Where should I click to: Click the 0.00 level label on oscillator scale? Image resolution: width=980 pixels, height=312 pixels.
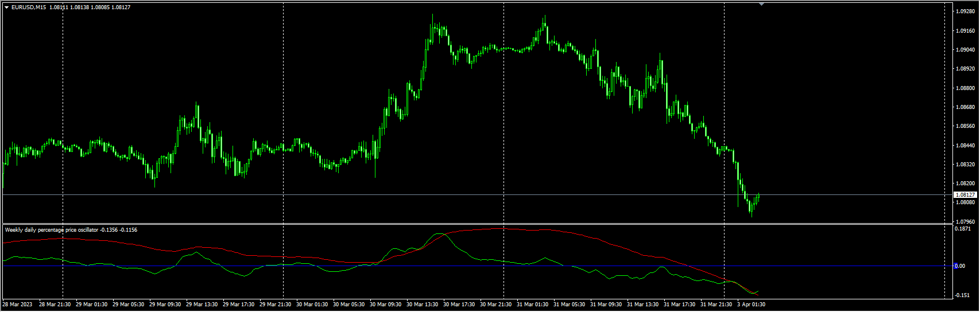point(960,266)
